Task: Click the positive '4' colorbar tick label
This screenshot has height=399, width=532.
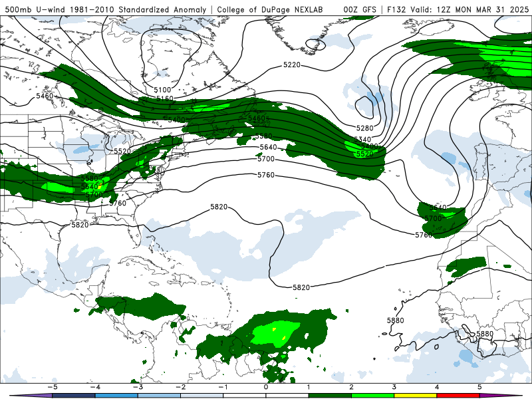Action: click(437, 387)
